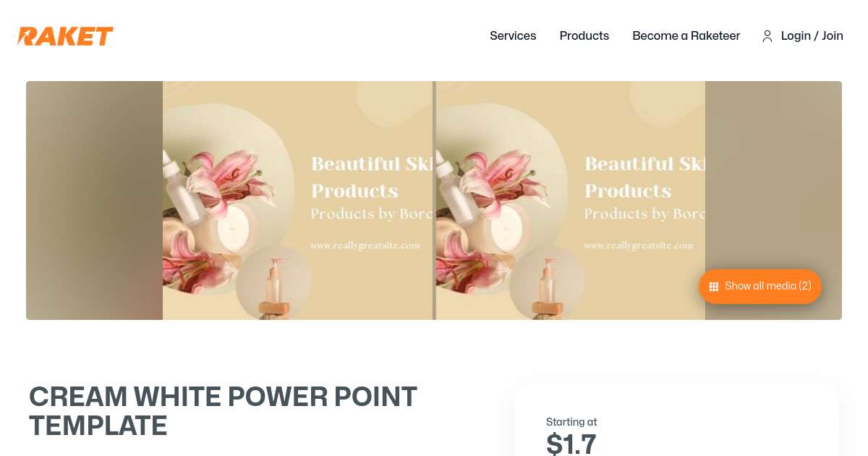Click the person silhouette icon in the navigation
Screen dimensions: 868x456
[x=767, y=36]
